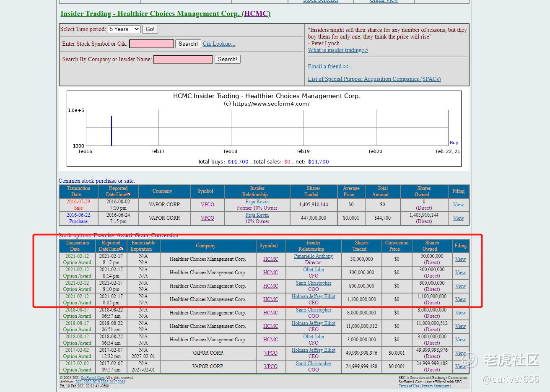
Task: Open Frija Kevin link in the Former 10% Owner row
Action: point(257,202)
